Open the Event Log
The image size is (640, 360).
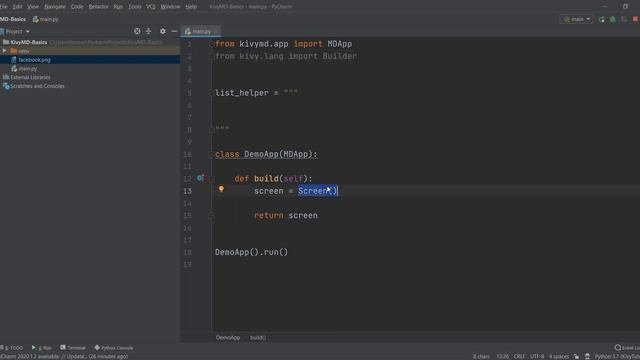tap(627, 348)
